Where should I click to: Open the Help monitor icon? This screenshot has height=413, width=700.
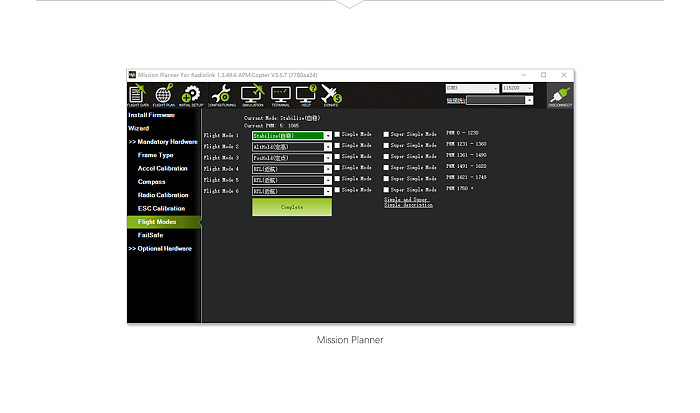(306, 95)
